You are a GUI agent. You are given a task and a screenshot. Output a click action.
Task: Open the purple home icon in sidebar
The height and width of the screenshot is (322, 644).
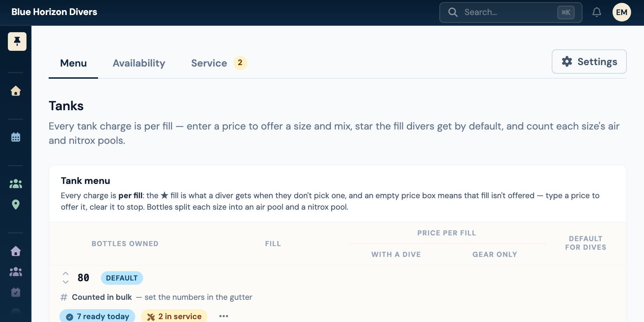(16, 251)
